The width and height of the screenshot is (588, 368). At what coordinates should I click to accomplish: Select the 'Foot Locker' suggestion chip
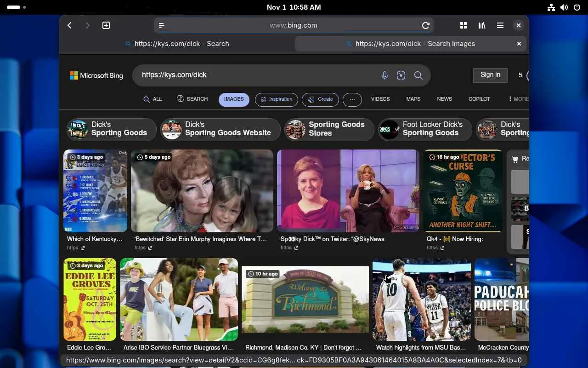click(425, 129)
